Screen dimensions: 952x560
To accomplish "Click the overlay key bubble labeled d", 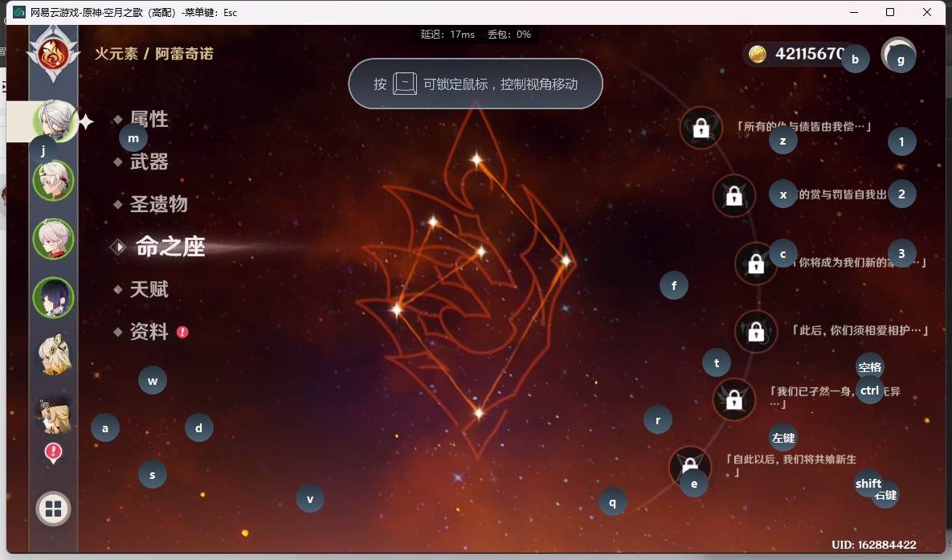I will [x=198, y=428].
